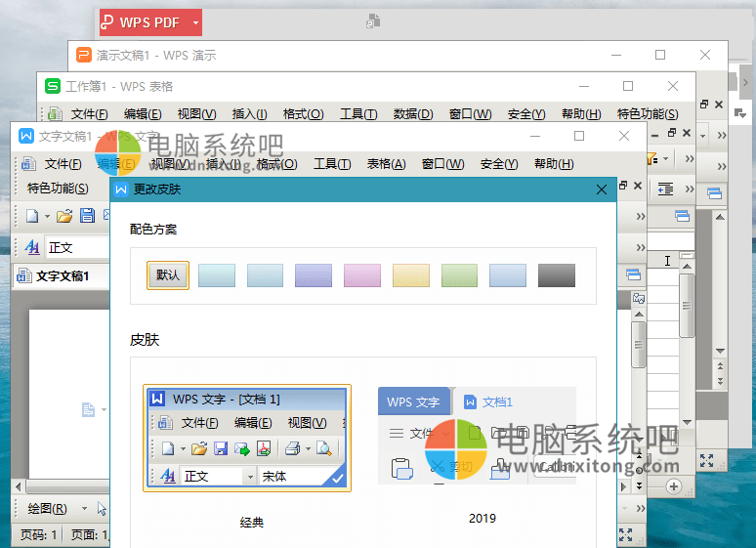Viewport: 756px width, 548px height.
Task: Click the indent list icon in right toolbar
Action: pos(666,189)
